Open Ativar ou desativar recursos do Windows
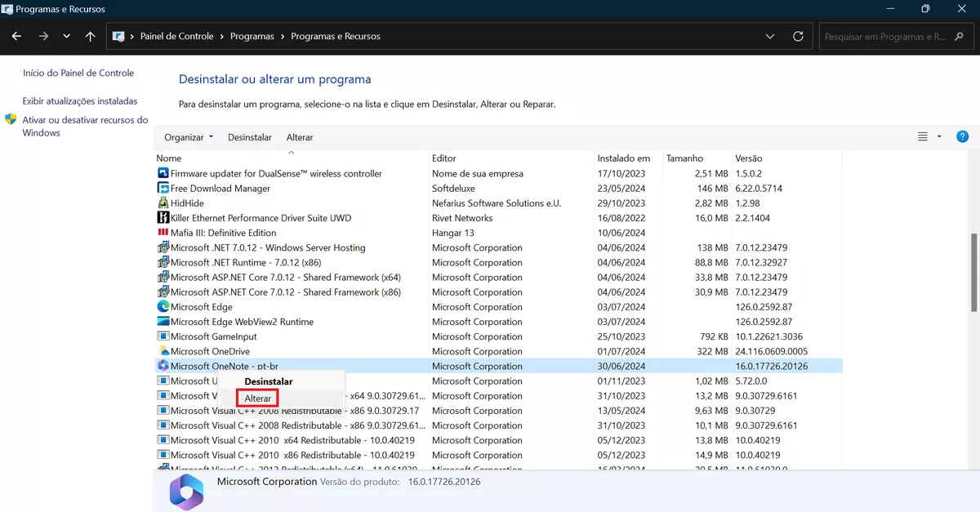Screen dimensions: 980x512 click(85, 127)
